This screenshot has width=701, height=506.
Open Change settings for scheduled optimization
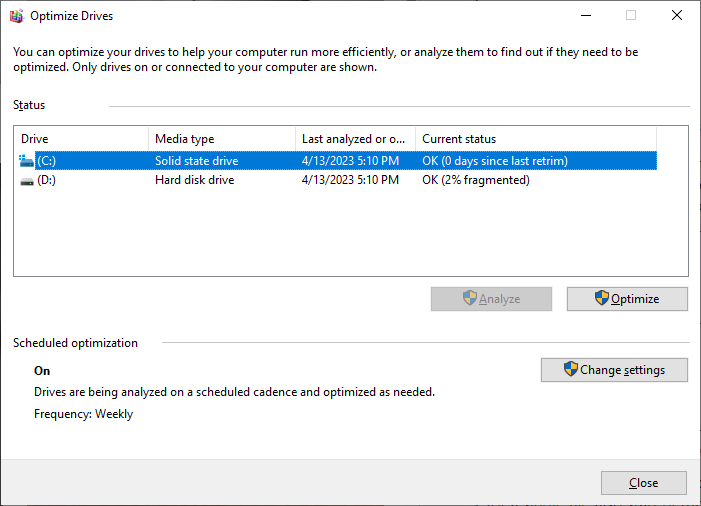tap(614, 370)
